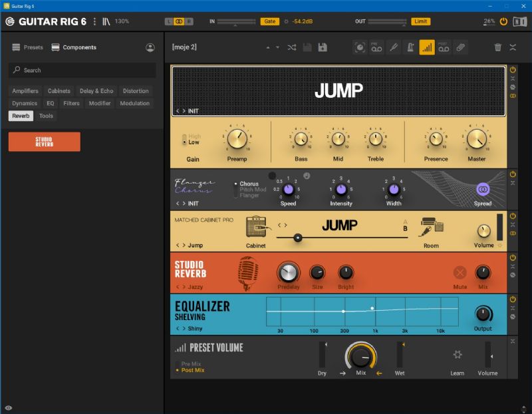Select next Jump amp INIT preset
Screen dimensions: 532x414
pyautogui.click(x=184, y=111)
